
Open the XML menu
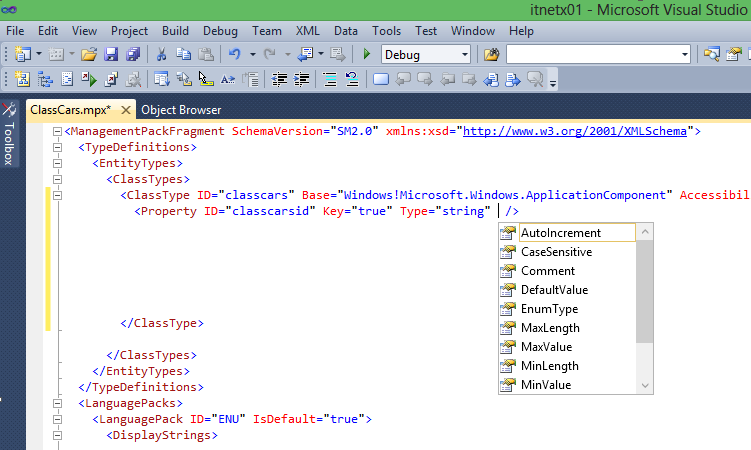click(x=307, y=31)
